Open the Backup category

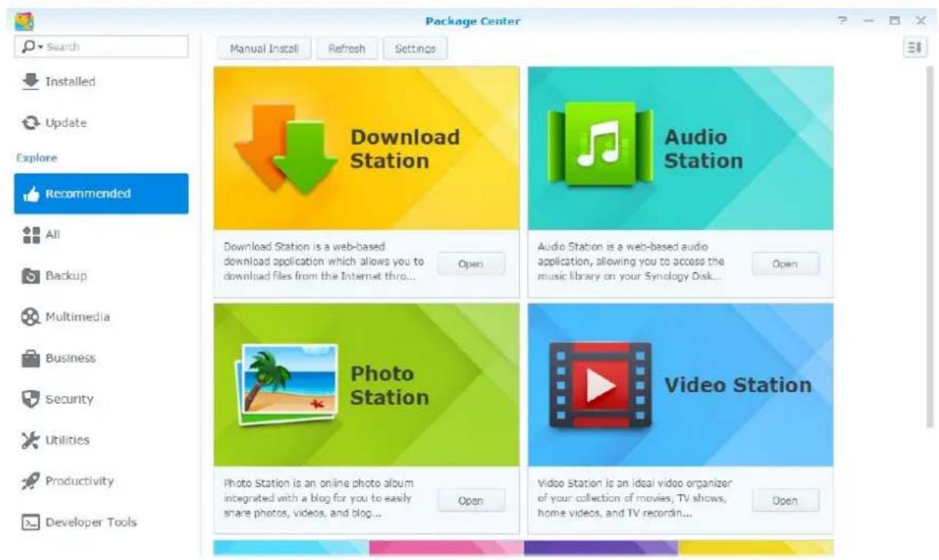pos(101,276)
